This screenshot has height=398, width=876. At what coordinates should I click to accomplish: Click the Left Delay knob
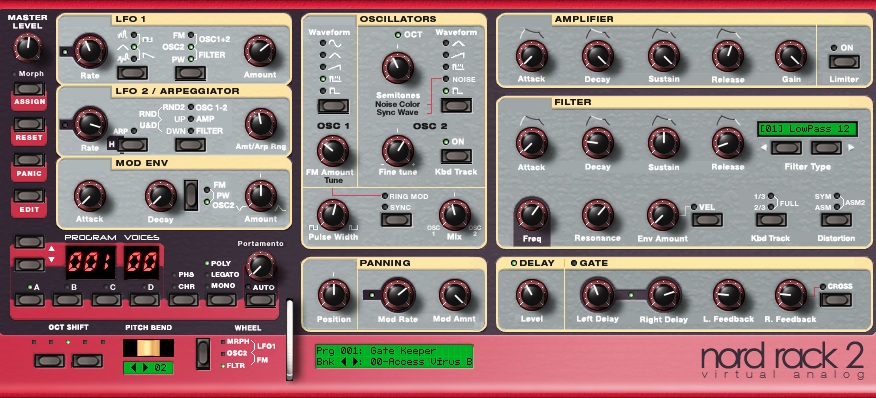pos(597,295)
